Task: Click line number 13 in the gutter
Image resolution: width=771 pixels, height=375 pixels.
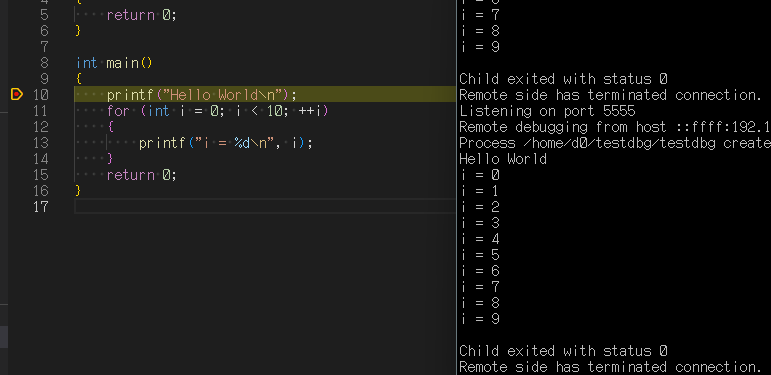Action: coord(40,143)
